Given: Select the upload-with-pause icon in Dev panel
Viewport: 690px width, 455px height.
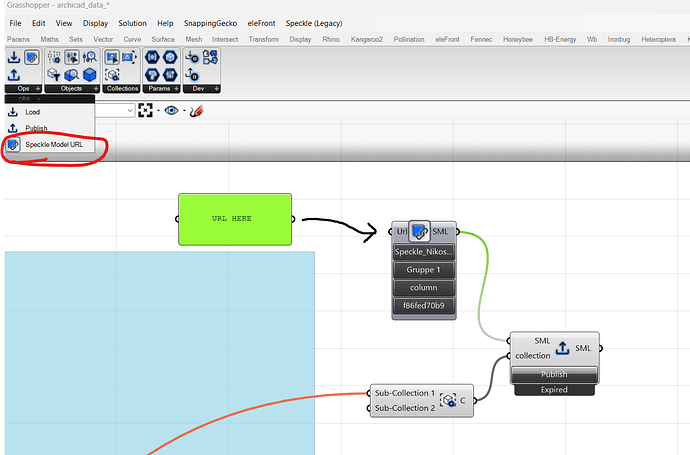Looking at the screenshot, I should (x=192, y=75).
